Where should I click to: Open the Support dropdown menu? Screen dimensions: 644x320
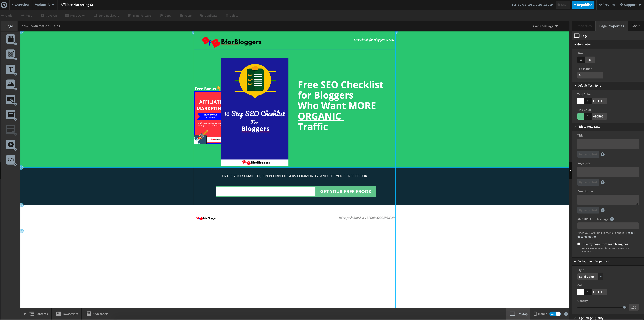(630, 5)
